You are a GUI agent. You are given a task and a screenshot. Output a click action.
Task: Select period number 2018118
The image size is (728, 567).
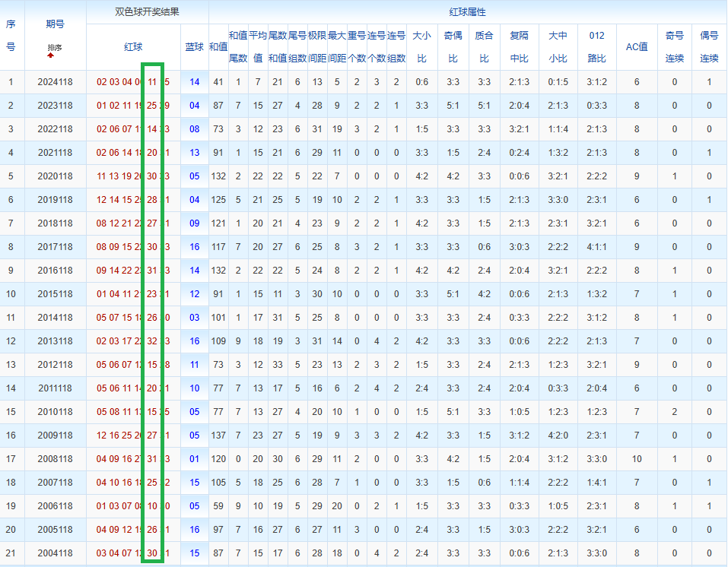pyautogui.click(x=56, y=223)
